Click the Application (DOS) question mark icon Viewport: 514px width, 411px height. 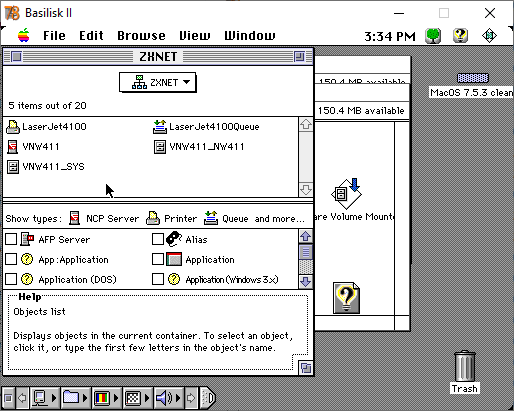[x=27, y=279]
